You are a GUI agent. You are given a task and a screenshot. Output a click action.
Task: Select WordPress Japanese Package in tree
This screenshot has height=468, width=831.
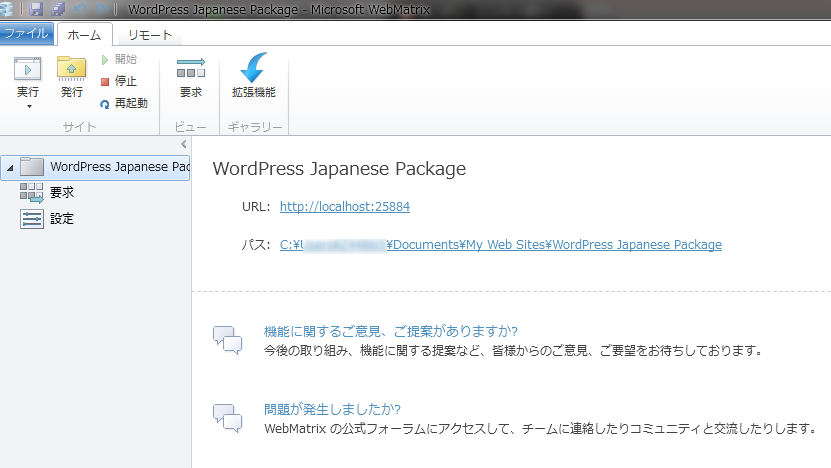95,167
